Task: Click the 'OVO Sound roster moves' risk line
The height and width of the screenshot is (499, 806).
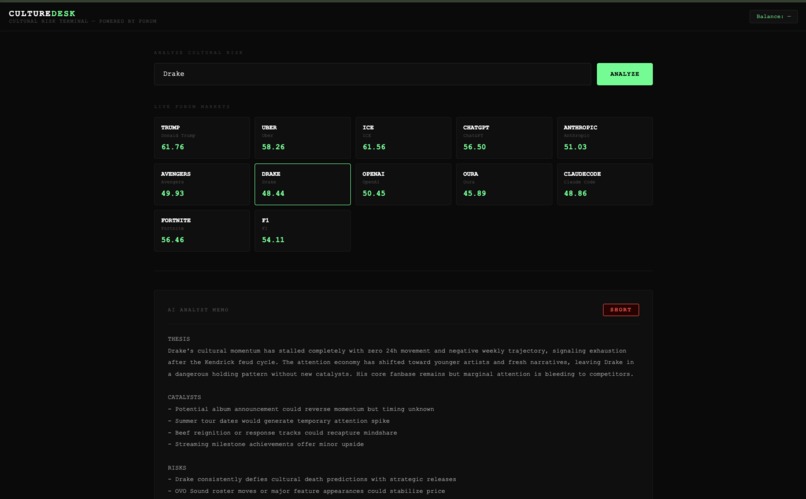Action: point(306,491)
